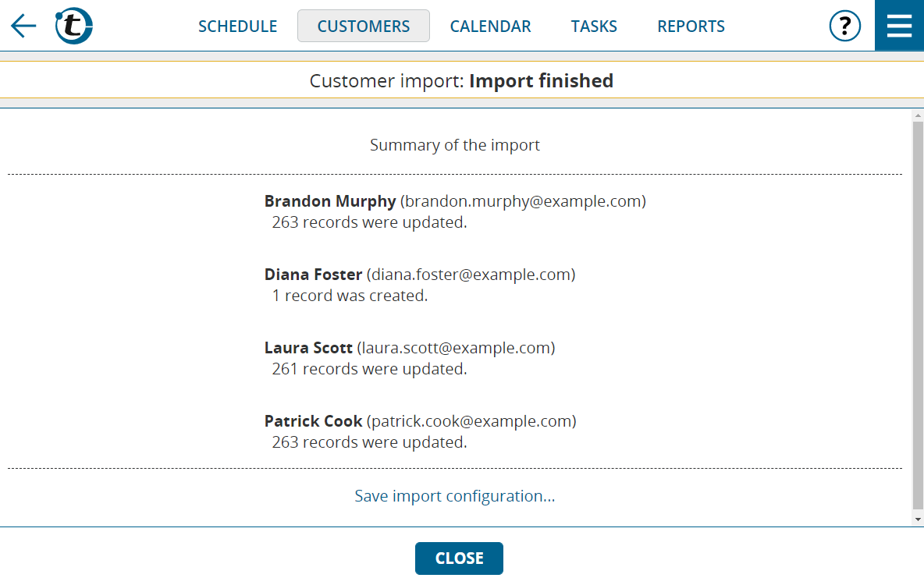924x585 pixels.
Task: Select the Brandon Murphy entry name
Action: (330, 201)
